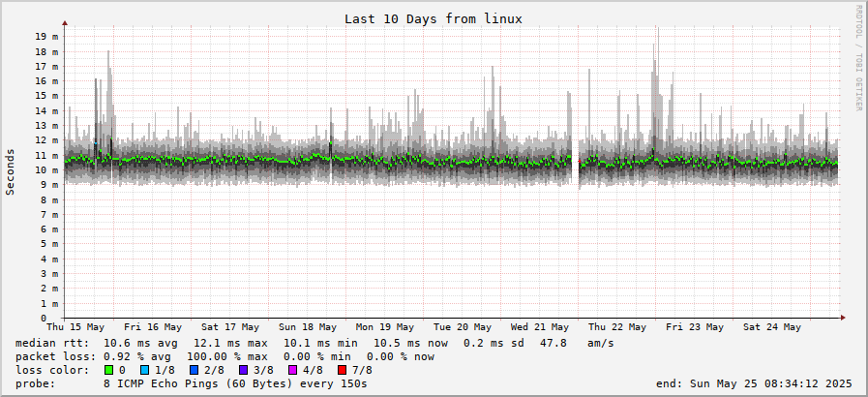Click the 'Seconds' y-axis label
The image size is (868, 397).
[x=10, y=171]
